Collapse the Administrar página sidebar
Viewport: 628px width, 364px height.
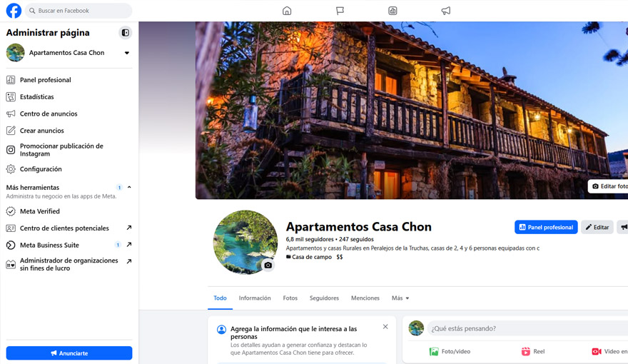[x=125, y=33]
